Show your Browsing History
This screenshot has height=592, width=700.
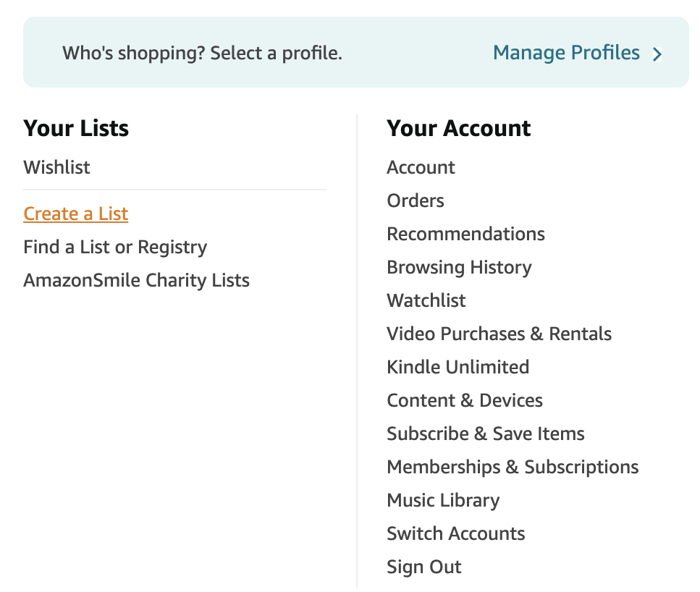(459, 267)
